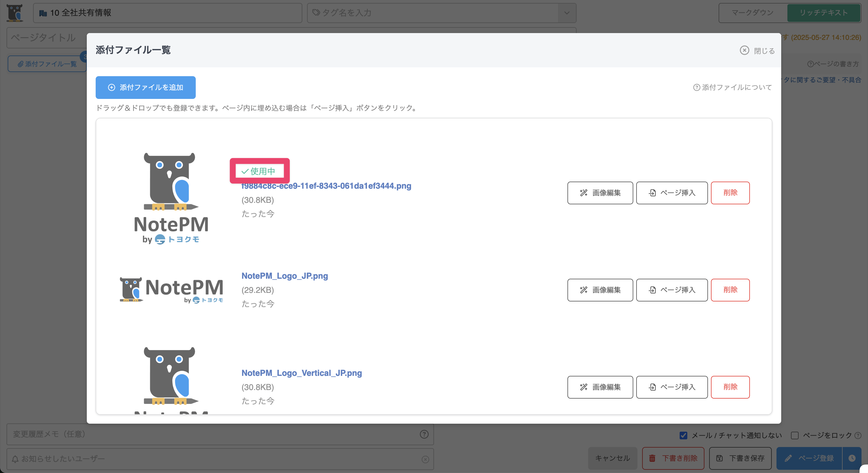Click thumbnail of NotePM_Logo_JP horizontal logo

(171, 290)
